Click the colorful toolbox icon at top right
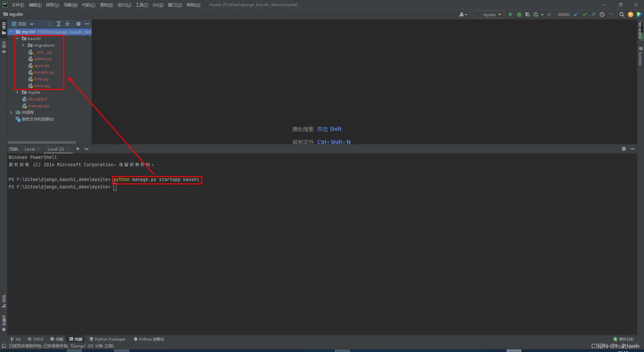This screenshot has height=352, width=644. point(639,14)
